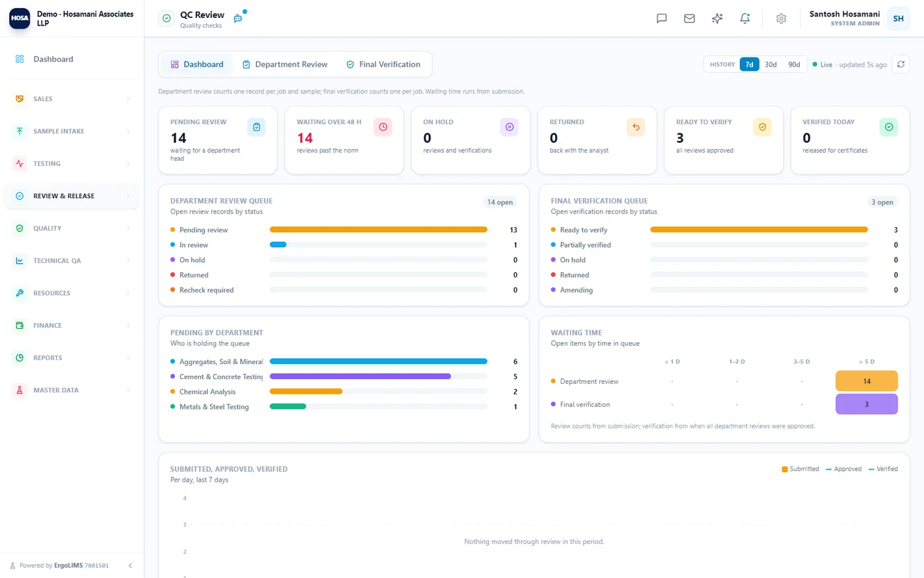The width and height of the screenshot is (924, 578).
Task: Select the 30d history range
Action: click(771, 64)
